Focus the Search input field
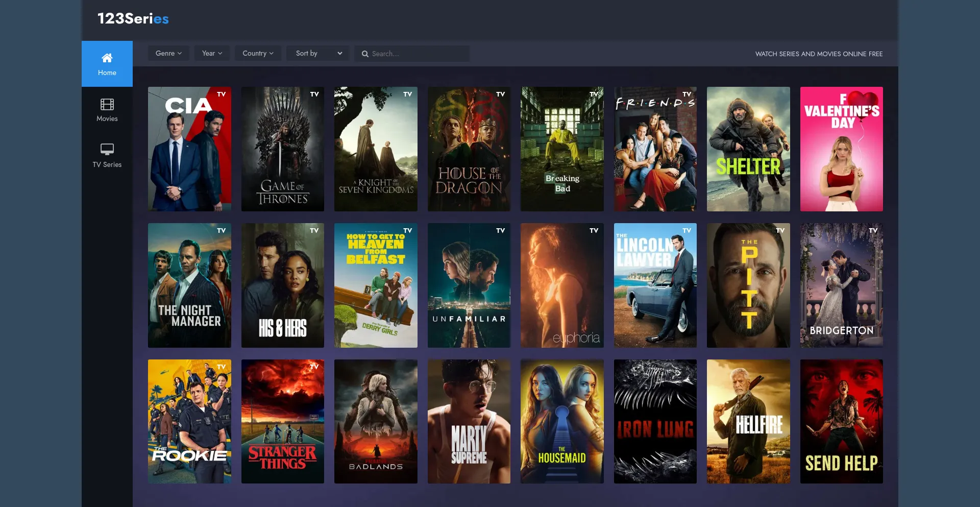The height and width of the screenshot is (507, 980). pyautogui.click(x=412, y=54)
